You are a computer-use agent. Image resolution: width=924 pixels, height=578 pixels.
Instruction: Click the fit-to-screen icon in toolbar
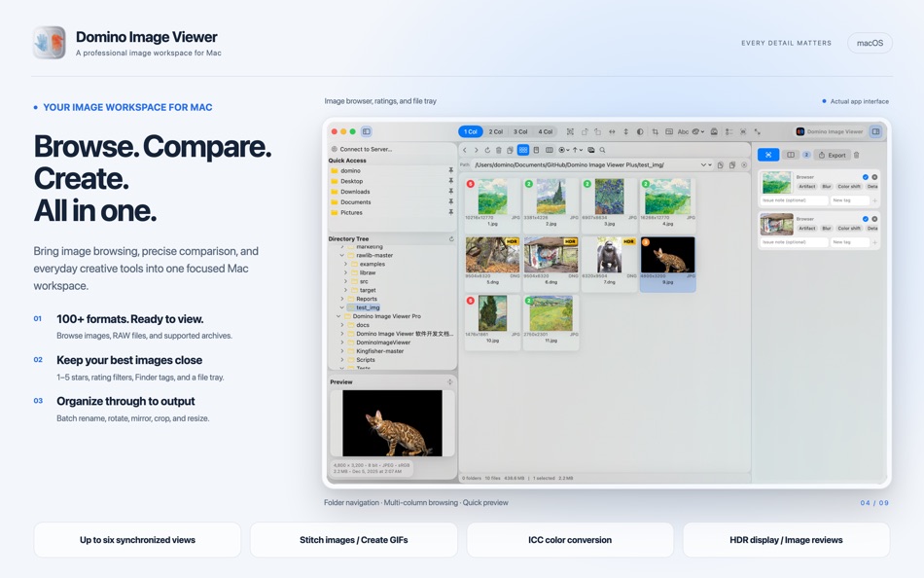pyautogui.click(x=570, y=131)
